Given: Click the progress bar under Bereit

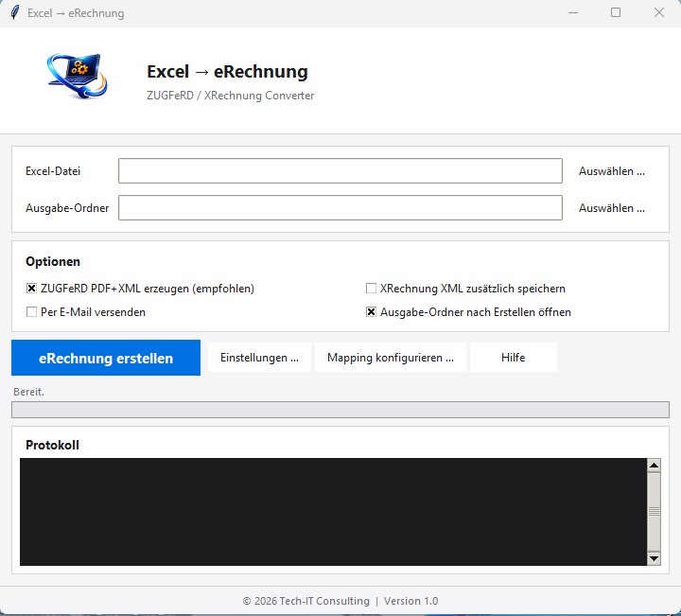Looking at the screenshot, I should (340, 410).
